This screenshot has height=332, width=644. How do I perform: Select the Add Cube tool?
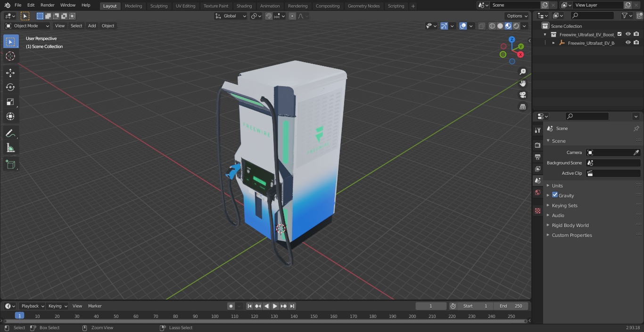[x=10, y=165]
